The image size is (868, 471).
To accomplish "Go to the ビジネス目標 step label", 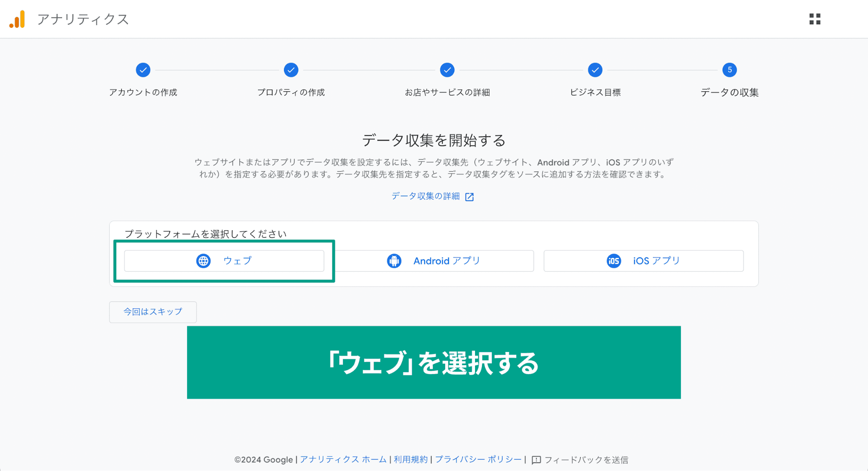I will 595,92.
